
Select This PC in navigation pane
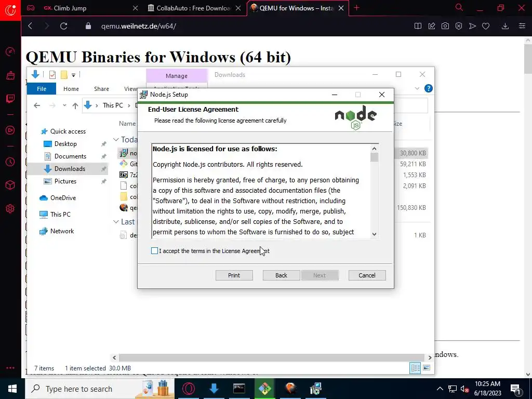60,215
